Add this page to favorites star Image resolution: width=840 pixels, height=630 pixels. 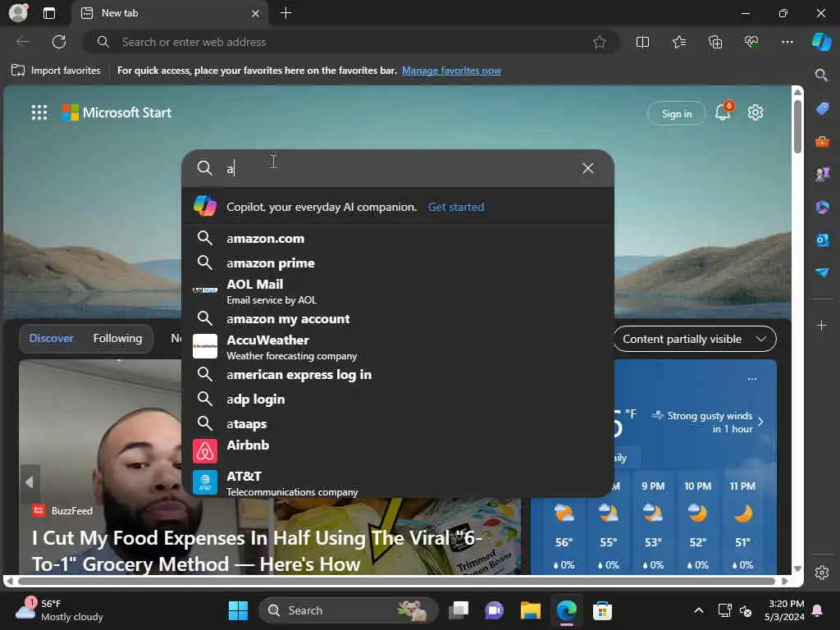tap(600, 42)
